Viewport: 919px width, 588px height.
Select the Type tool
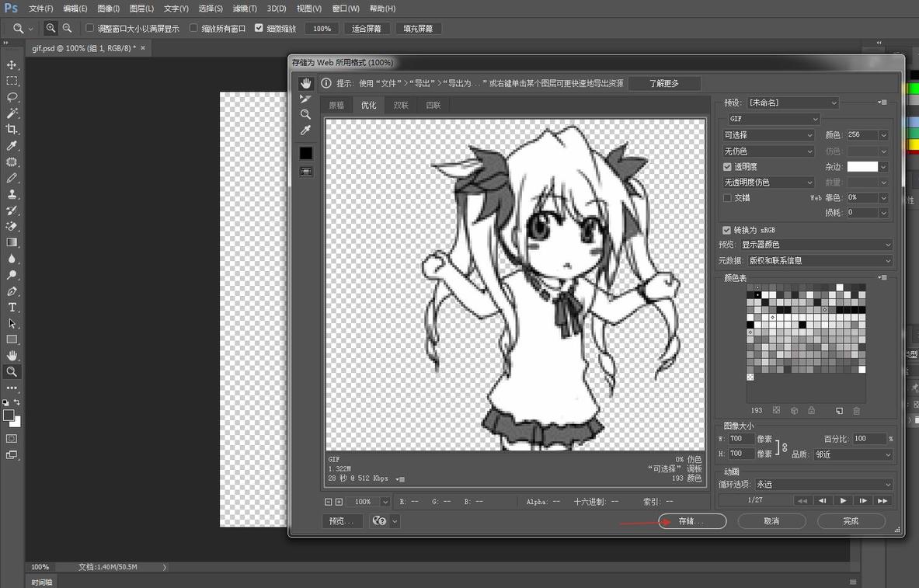12,308
